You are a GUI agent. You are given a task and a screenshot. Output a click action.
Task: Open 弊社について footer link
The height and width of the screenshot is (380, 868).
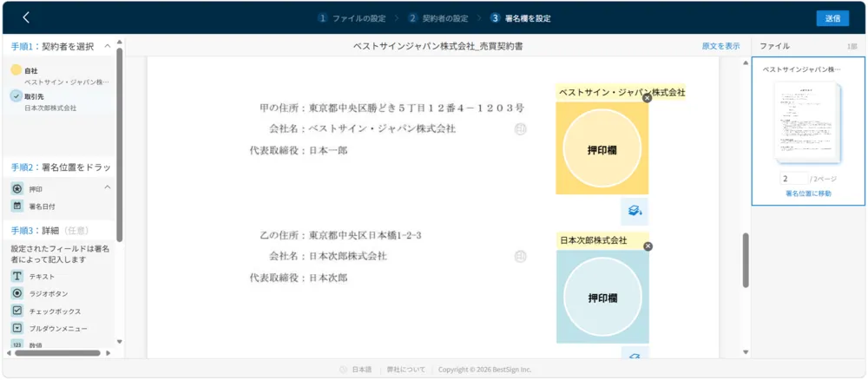[x=405, y=370]
